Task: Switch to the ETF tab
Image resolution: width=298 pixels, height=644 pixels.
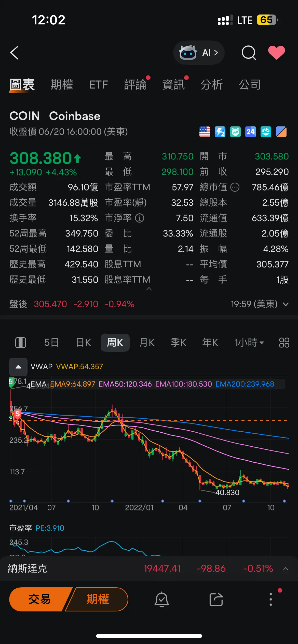Action: (x=99, y=85)
